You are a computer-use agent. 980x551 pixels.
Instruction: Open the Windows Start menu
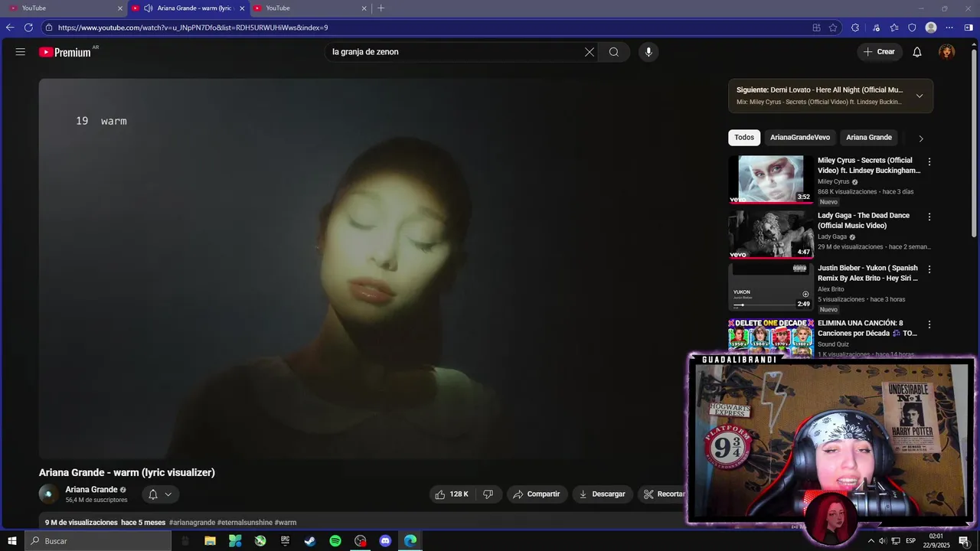coord(11,541)
